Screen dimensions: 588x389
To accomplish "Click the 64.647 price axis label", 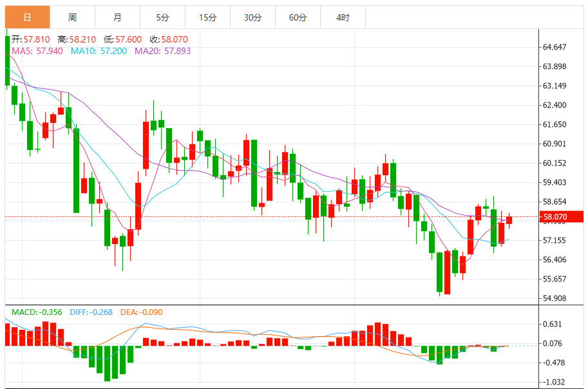I will click(x=555, y=47).
